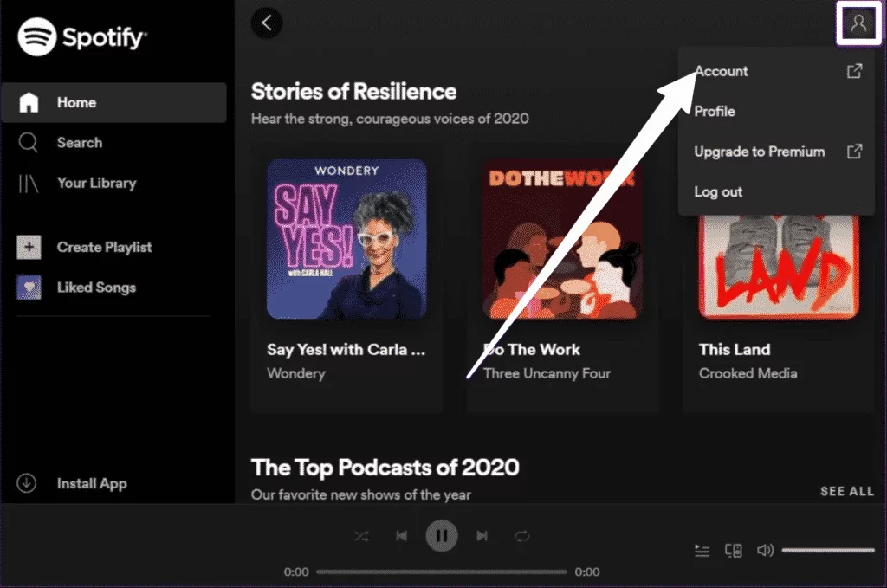Mute with the volume speaker icon

(765, 550)
